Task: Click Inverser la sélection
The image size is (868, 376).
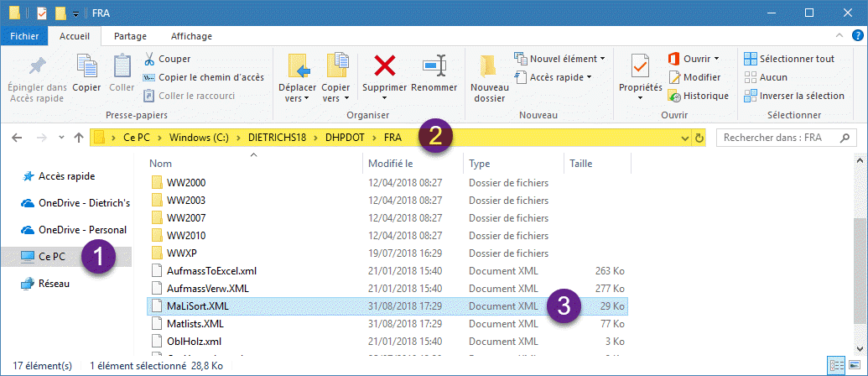Action: point(793,96)
